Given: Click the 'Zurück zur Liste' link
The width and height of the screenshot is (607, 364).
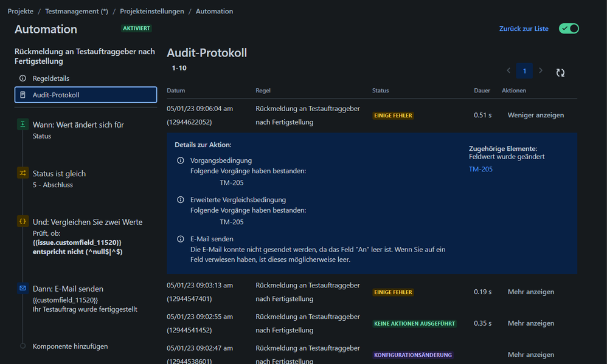Looking at the screenshot, I should click(524, 28).
